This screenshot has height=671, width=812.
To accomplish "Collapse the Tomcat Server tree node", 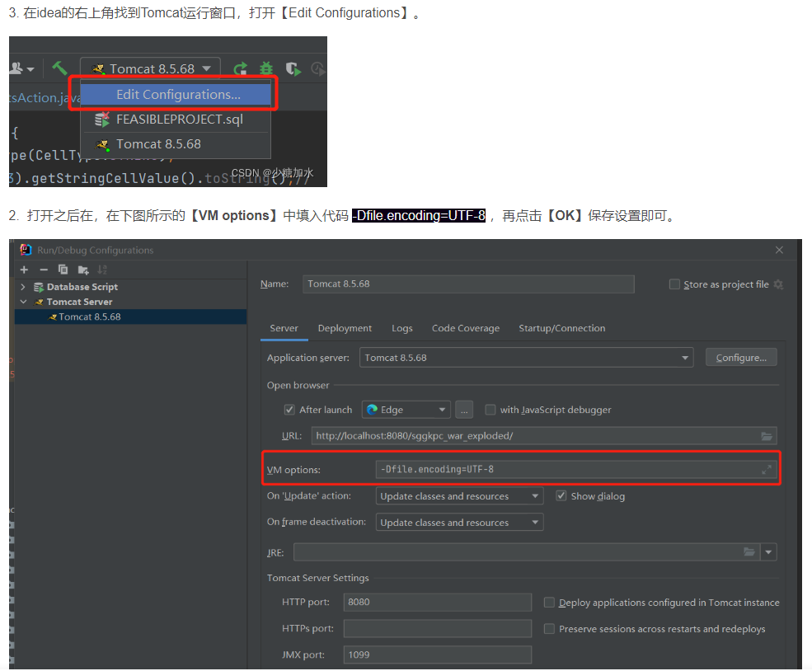I will tap(23, 302).
